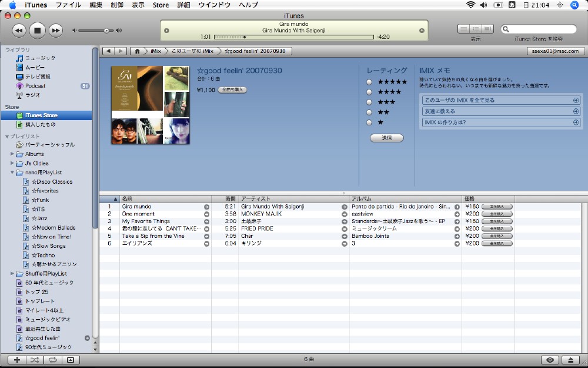
Task: Submit rating with 送信 button
Action: (x=387, y=138)
